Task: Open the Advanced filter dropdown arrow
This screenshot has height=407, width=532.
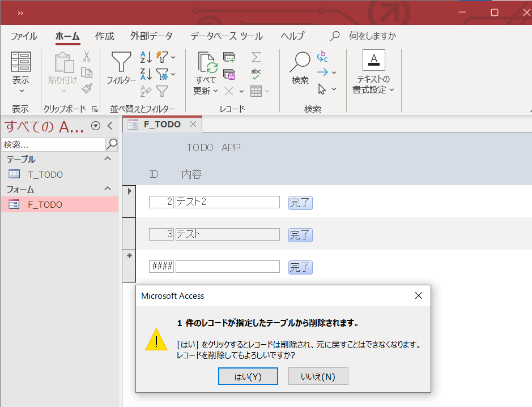Action: [173, 74]
